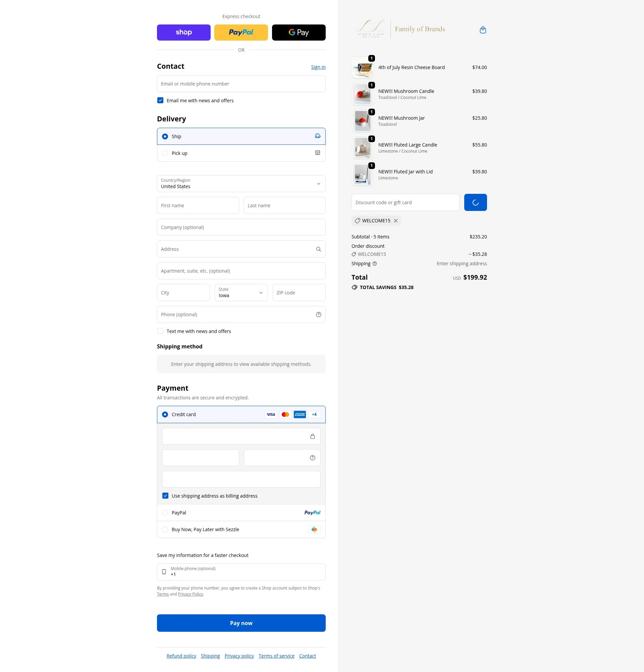Open the State dropdown showing Iowa
The image size is (644, 672).
coord(241,293)
